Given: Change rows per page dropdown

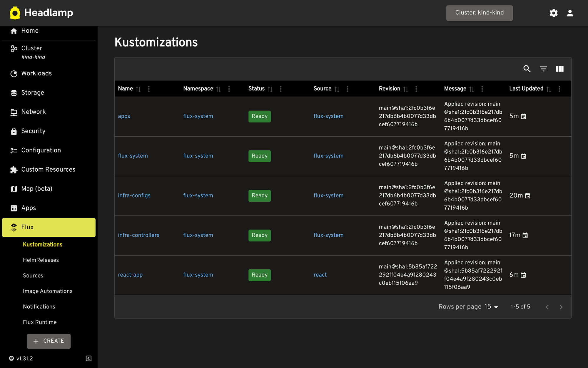Looking at the screenshot, I should coord(492,307).
